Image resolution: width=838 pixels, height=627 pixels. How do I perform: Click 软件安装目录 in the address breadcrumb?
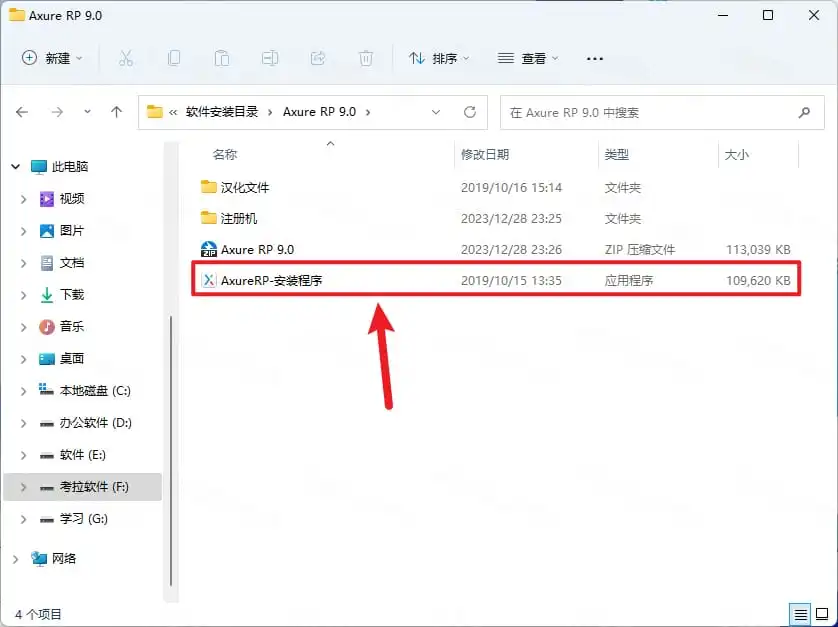click(x=222, y=112)
